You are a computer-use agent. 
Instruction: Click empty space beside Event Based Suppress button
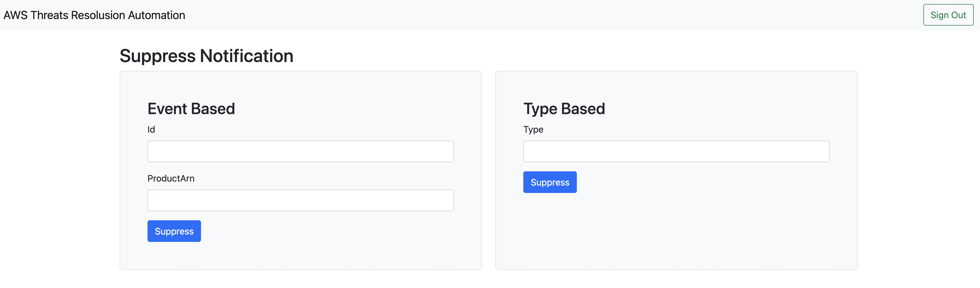tap(323, 231)
